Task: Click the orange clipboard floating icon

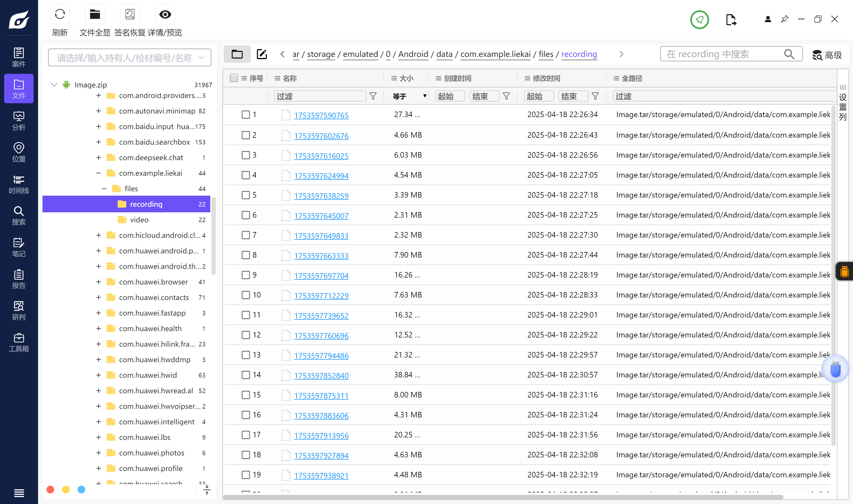Action: (844, 271)
